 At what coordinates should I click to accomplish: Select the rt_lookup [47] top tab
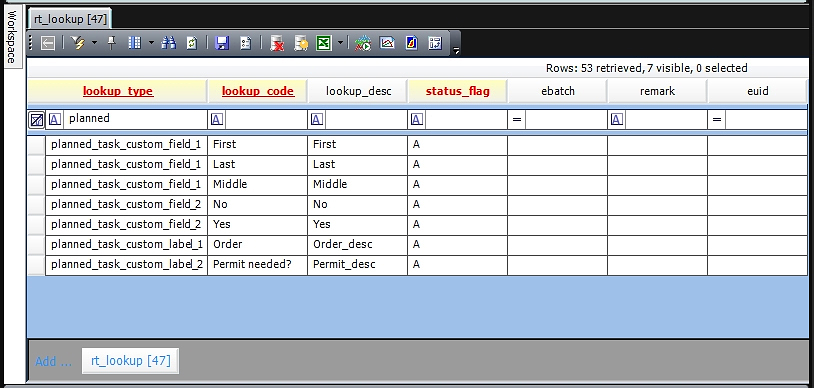(x=70, y=19)
